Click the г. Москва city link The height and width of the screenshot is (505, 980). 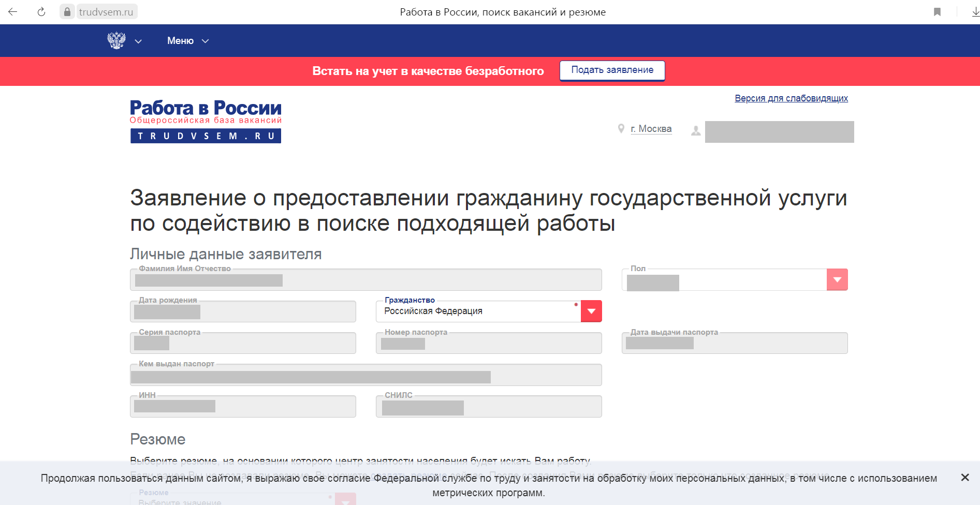click(651, 129)
